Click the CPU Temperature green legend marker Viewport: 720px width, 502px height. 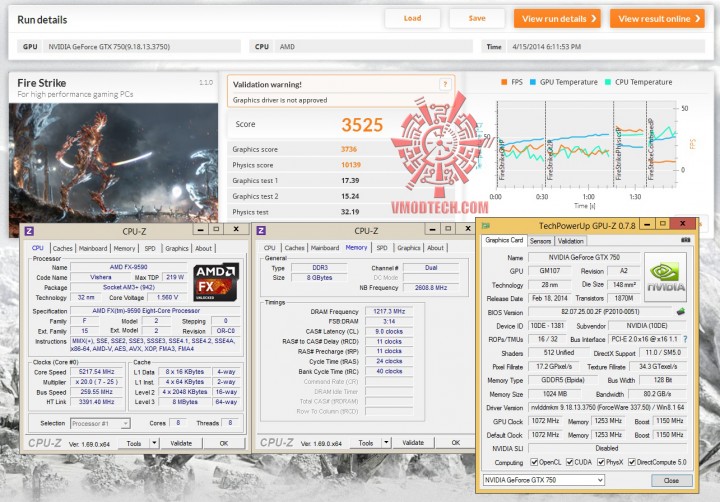click(x=608, y=82)
